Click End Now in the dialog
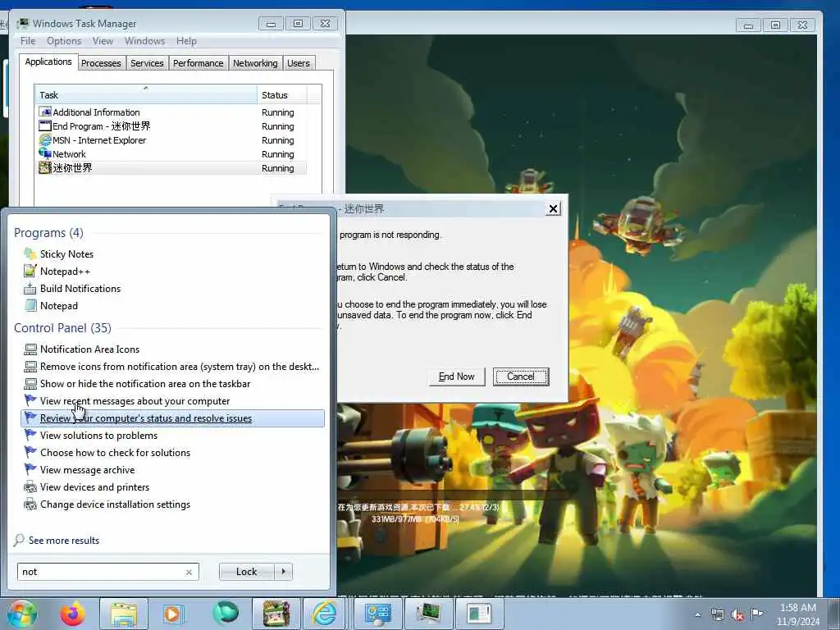The image size is (840, 630). (x=456, y=377)
